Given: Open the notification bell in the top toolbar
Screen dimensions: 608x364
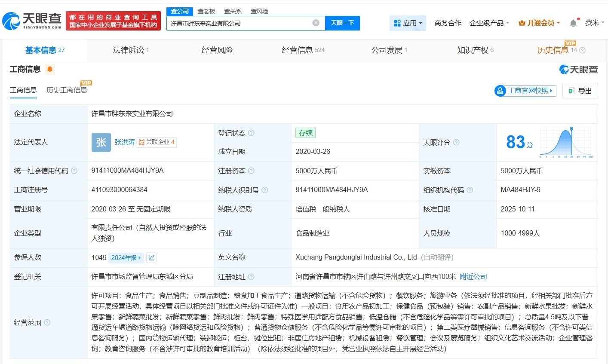Looking at the screenshot, I should [573, 23].
